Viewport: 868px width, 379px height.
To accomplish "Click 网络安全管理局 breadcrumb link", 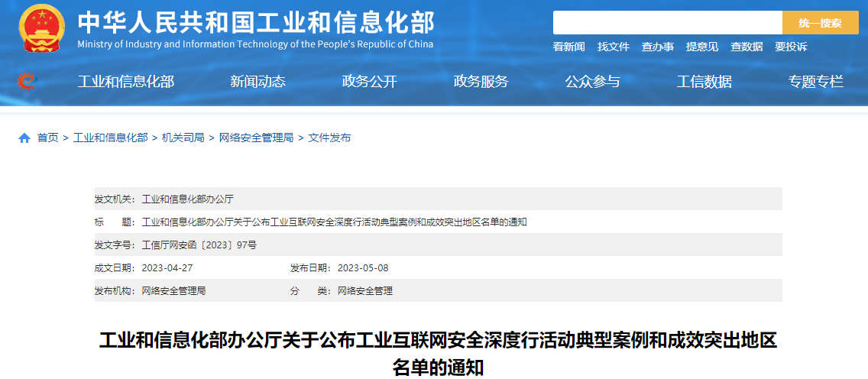I will pos(256,138).
